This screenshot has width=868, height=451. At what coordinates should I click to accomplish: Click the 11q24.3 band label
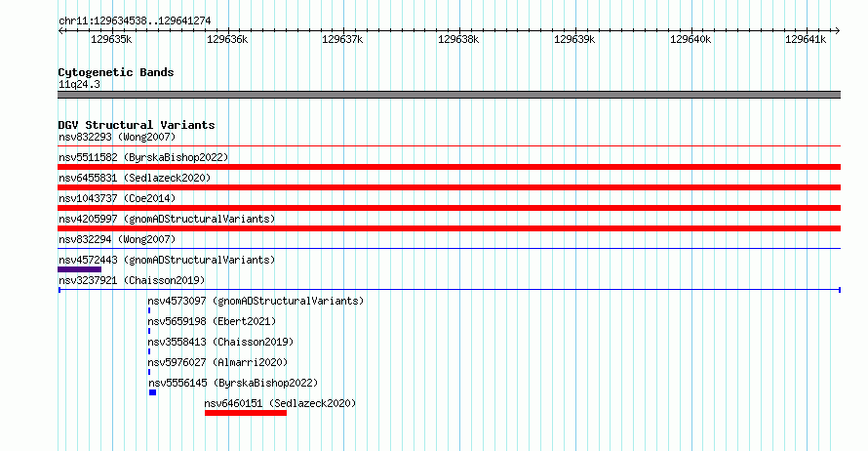pyautogui.click(x=79, y=84)
